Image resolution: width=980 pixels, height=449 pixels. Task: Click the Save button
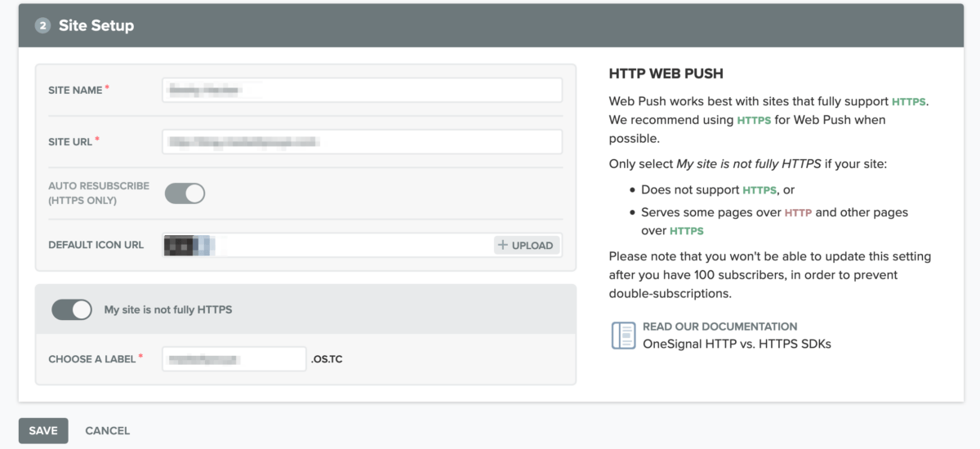coord(43,430)
